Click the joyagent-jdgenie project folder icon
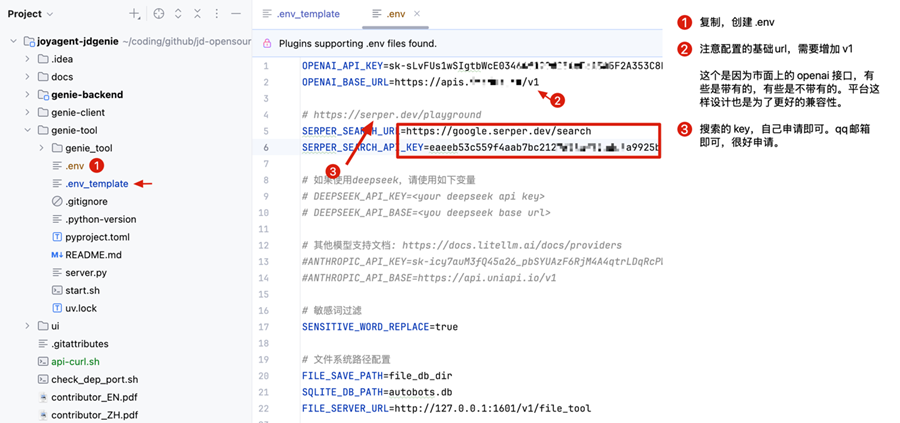Screen dimensions: 900x423 (29, 41)
